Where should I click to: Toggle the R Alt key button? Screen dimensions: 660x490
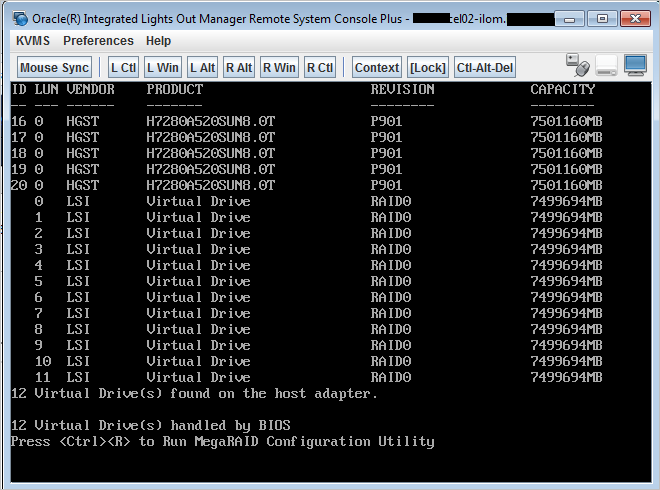(239, 67)
